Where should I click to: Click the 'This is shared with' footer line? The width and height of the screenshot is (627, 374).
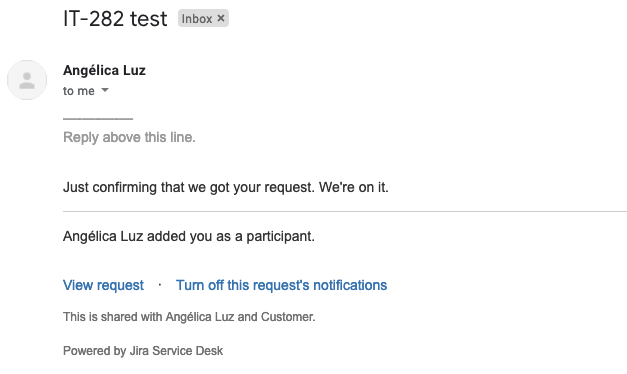click(189, 317)
